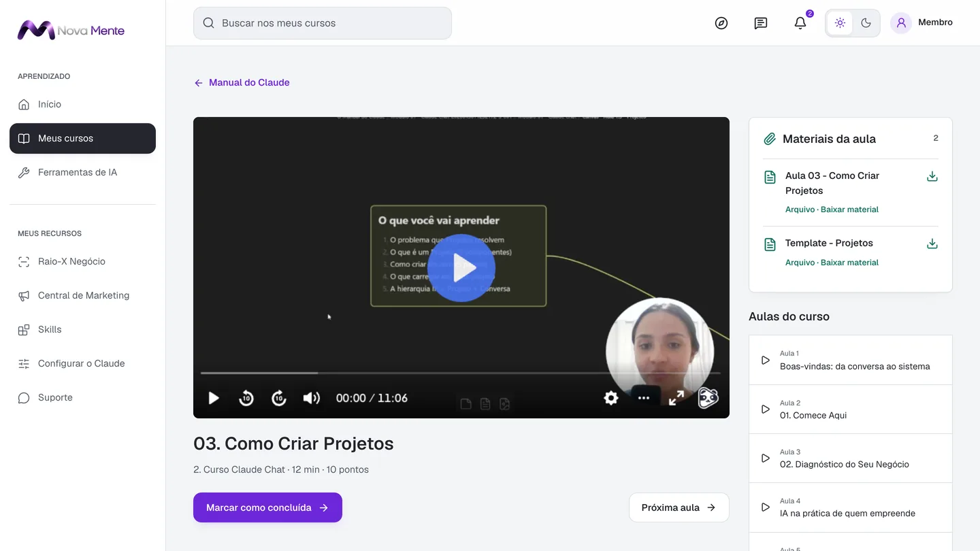This screenshot has height=551, width=980.
Task: Select Meus cursos in the sidebar
Action: 82,138
